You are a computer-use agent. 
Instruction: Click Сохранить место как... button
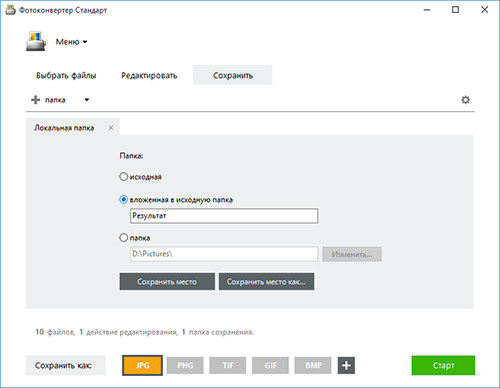pyautogui.click(x=266, y=282)
